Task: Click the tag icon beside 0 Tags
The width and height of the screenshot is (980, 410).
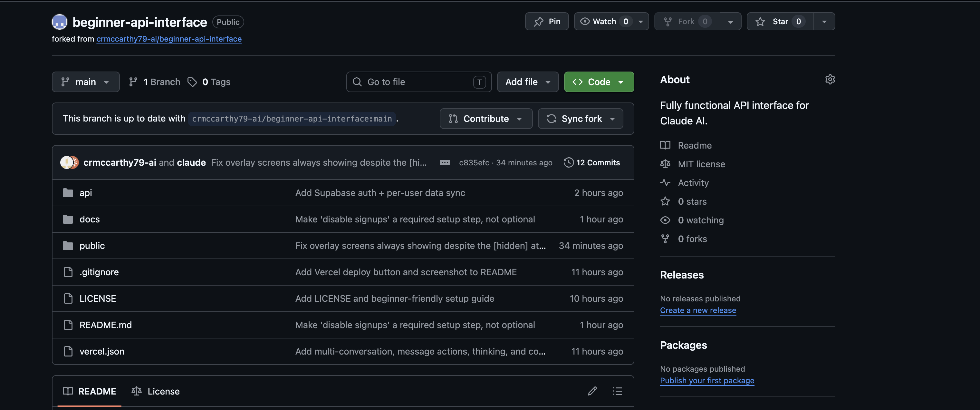Action: click(192, 82)
